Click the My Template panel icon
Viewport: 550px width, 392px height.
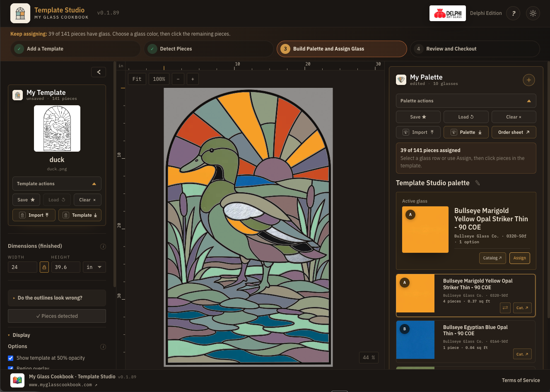point(17,95)
